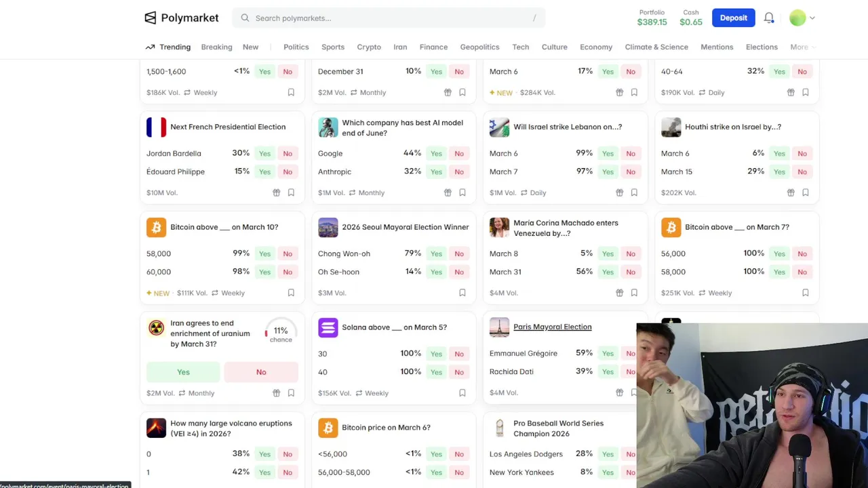Open the 2026 Seoul Mayoral Election Winner market
Screen dimensions: 868x488
click(x=405, y=227)
